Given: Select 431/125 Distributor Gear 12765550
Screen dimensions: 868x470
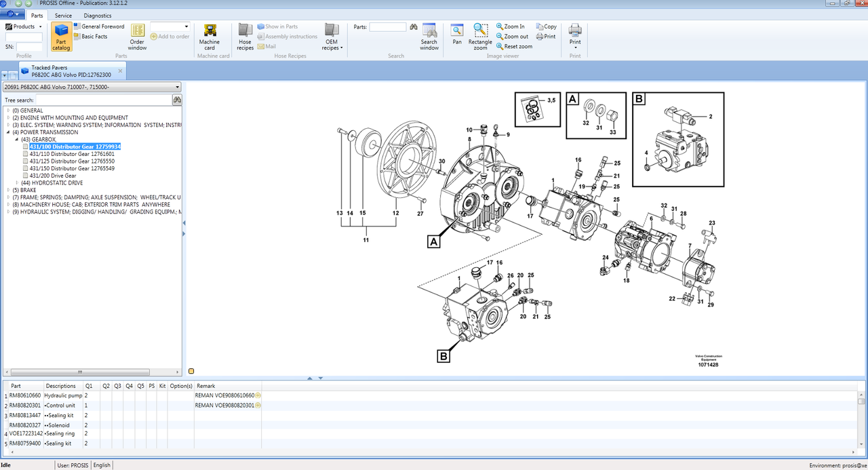Looking at the screenshot, I should click(x=72, y=161).
